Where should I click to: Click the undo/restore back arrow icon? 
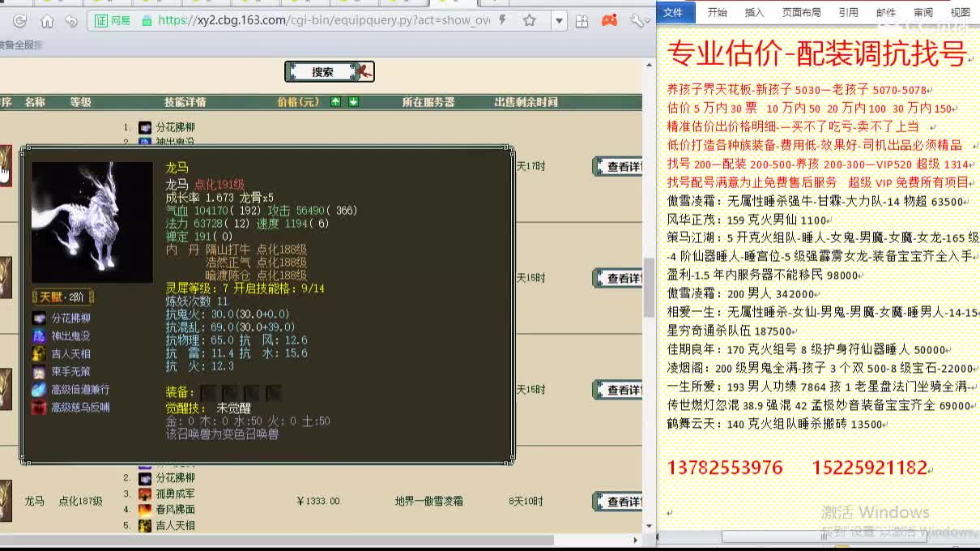(70, 21)
